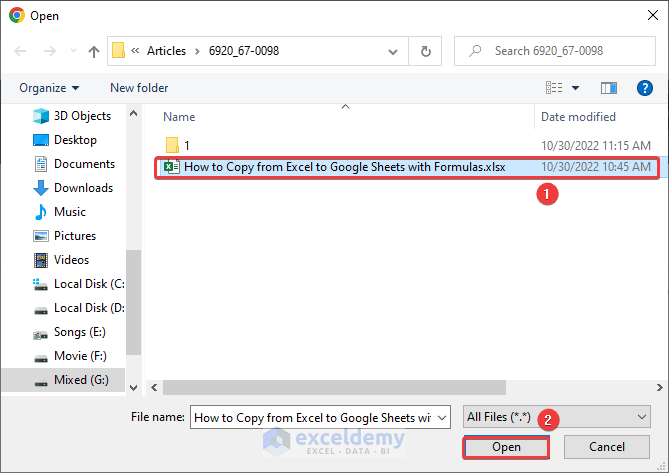The height and width of the screenshot is (473, 669).
Task: Click navigation pane scroll up arrow
Action: pos(134,113)
